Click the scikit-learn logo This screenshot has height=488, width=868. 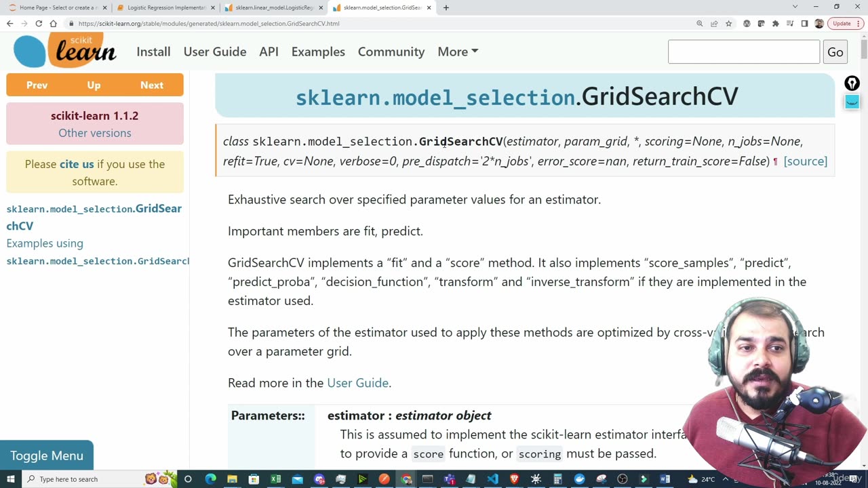(65, 50)
